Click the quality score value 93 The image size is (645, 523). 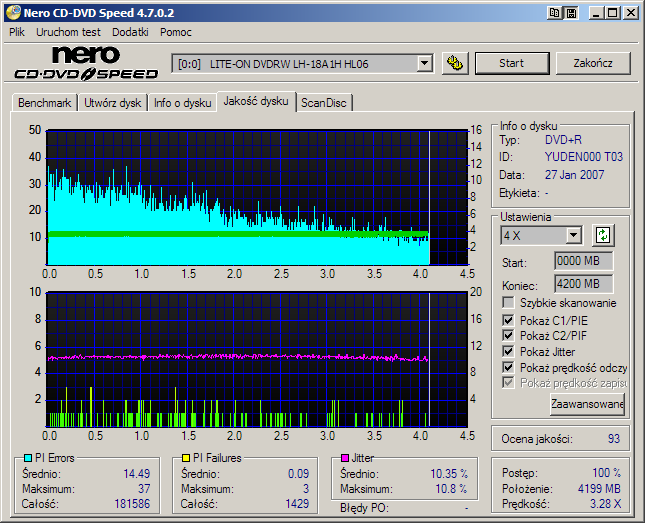[x=614, y=439]
